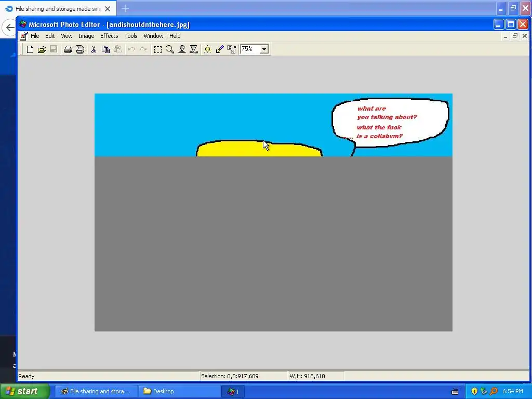
Task: Open Image Balance sun icon
Action: [208, 49]
